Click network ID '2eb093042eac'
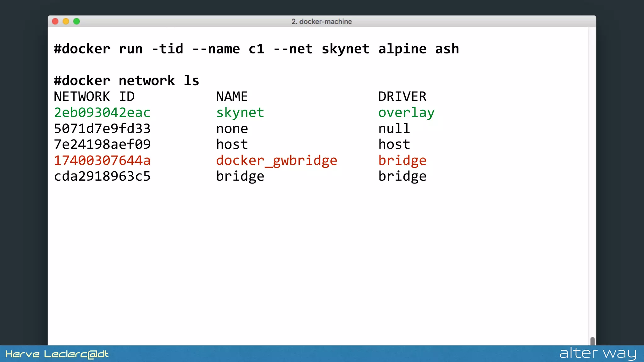Screen dimensions: 644x362 tap(102, 112)
